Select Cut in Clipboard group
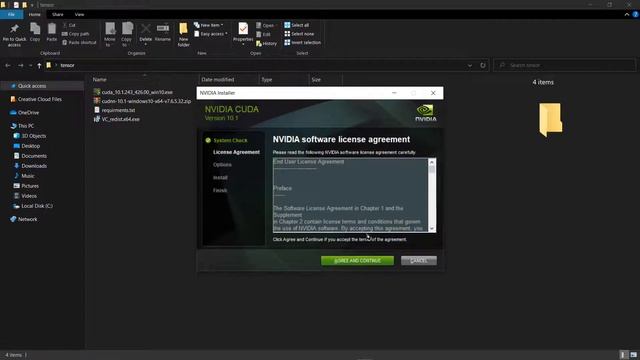Viewport: 640px width, 360px height. (69, 25)
